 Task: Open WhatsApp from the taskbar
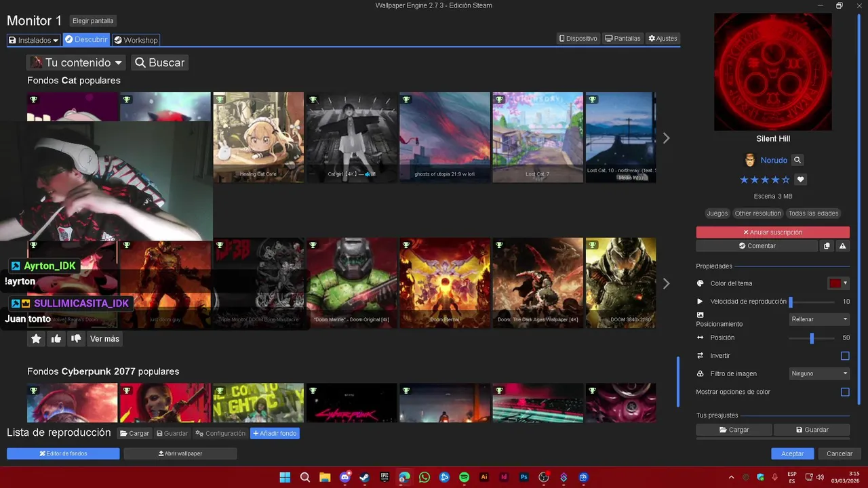425,477
